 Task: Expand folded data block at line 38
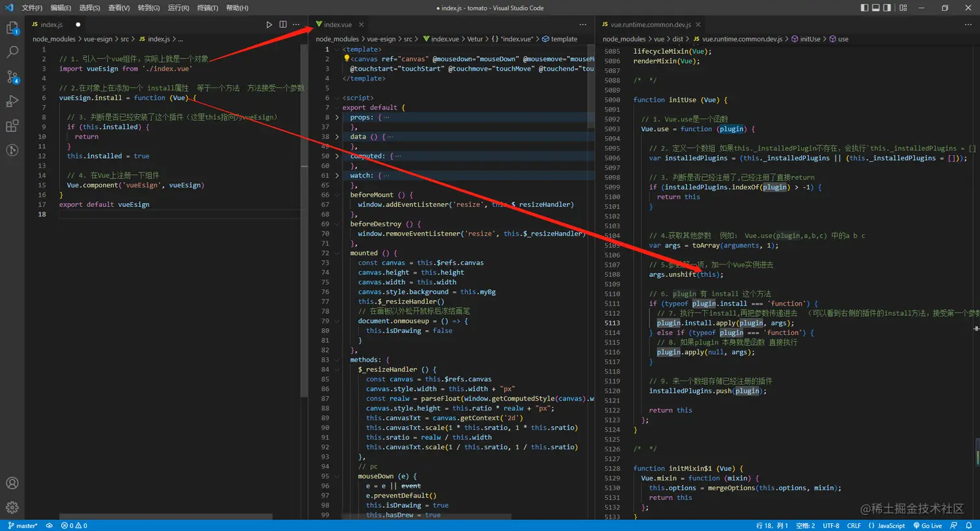(336, 137)
